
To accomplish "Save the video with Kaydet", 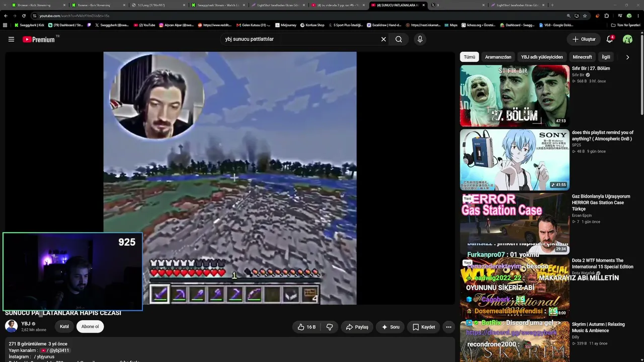I will click(424, 327).
